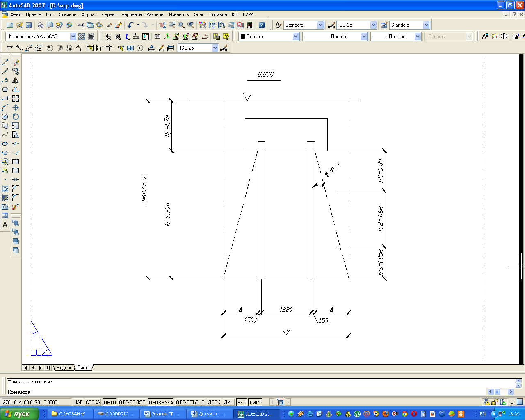Select the Aligned dimension tool
The height and width of the screenshot is (420, 525).
click(x=19, y=48)
